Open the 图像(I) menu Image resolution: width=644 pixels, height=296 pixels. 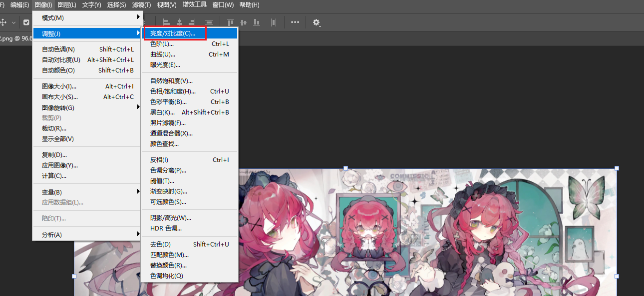point(43,5)
